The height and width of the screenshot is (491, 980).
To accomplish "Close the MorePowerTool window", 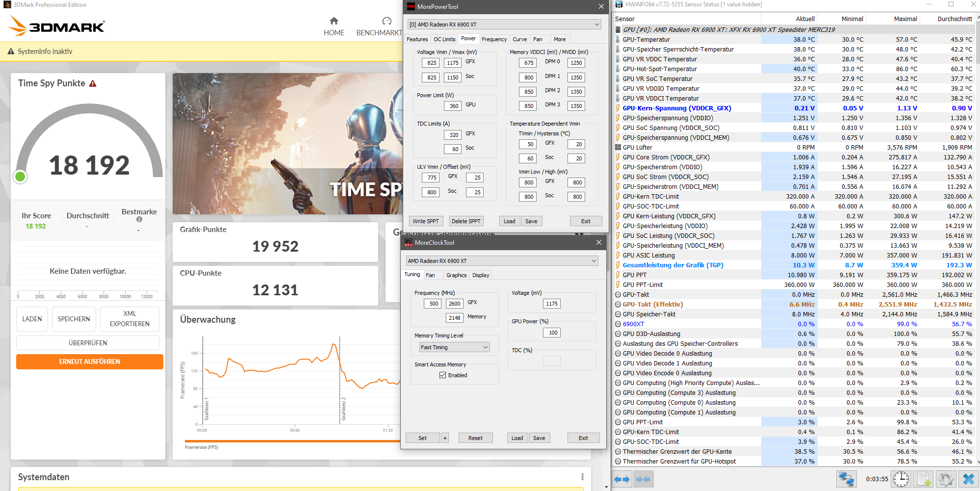I will [x=601, y=6].
